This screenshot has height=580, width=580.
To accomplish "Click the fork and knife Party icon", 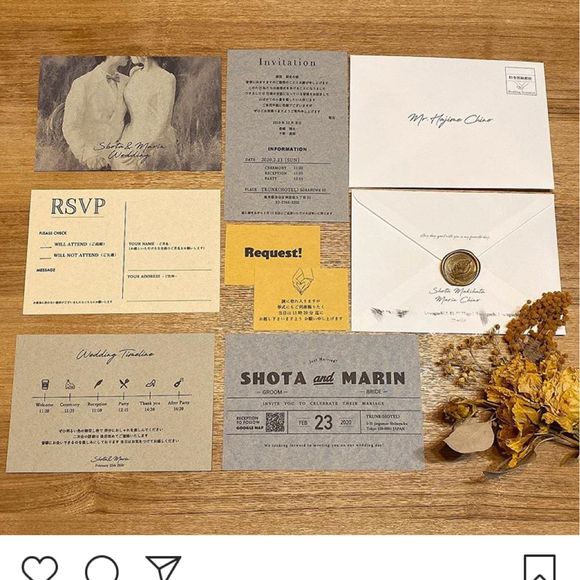I will [x=124, y=384].
